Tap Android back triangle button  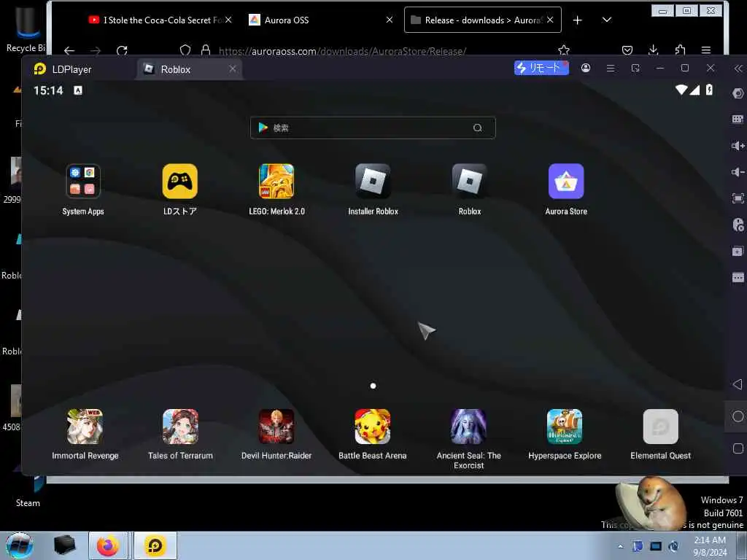tap(738, 384)
